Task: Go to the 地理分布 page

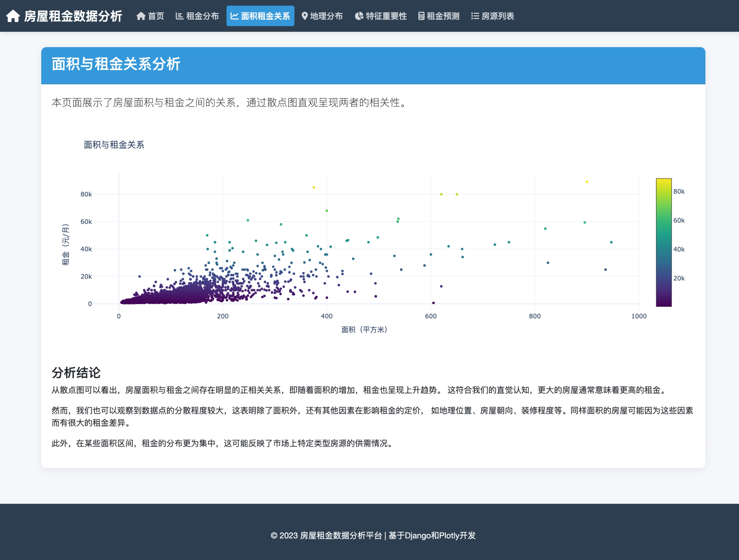Action: [326, 16]
